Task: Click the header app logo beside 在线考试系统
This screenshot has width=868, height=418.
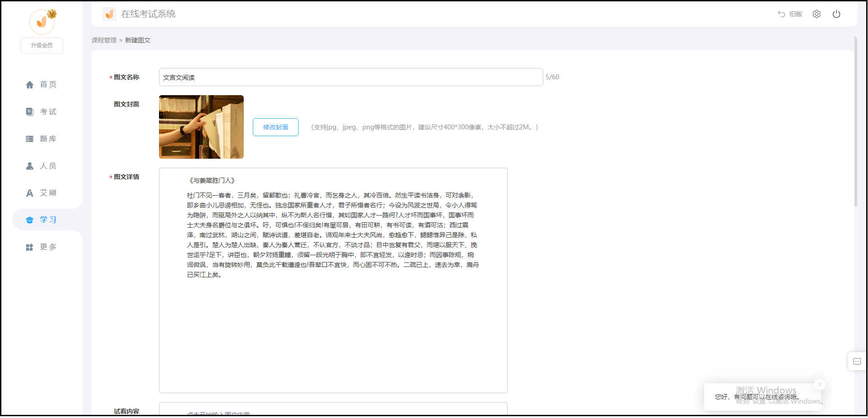Action: tap(109, 14)
